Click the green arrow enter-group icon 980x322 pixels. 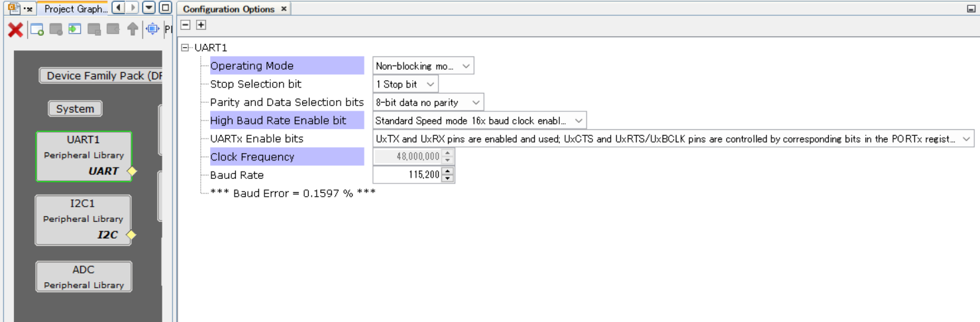click(75, 29)
